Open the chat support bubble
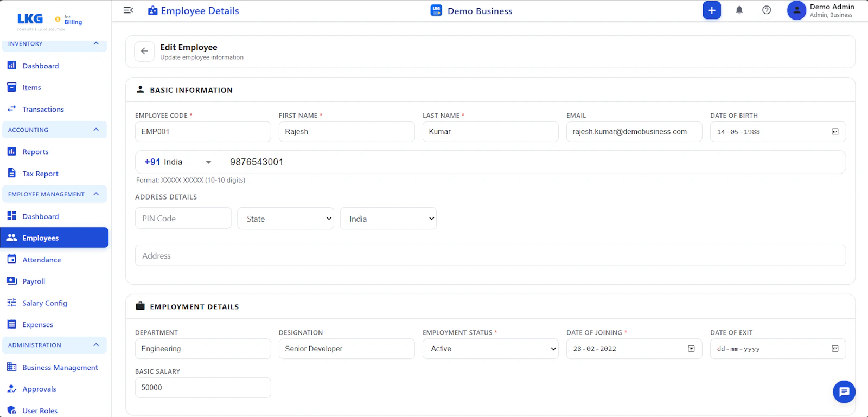This screenshot has width=868, height=417. (x=844, y=392)
